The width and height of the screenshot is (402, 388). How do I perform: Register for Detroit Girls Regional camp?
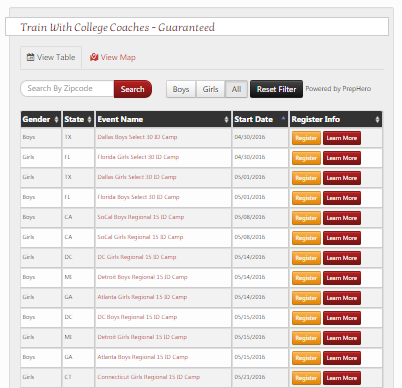point(306,338)
